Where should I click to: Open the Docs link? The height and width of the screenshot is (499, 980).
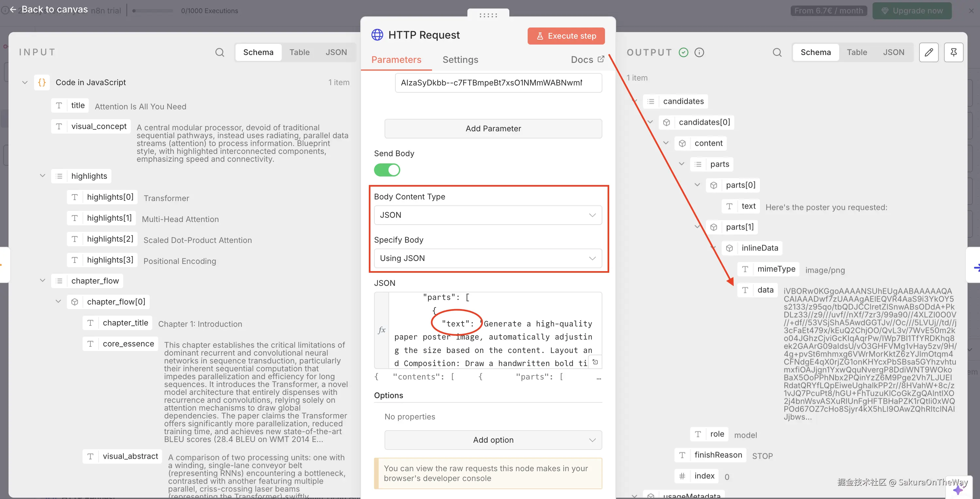587,60
